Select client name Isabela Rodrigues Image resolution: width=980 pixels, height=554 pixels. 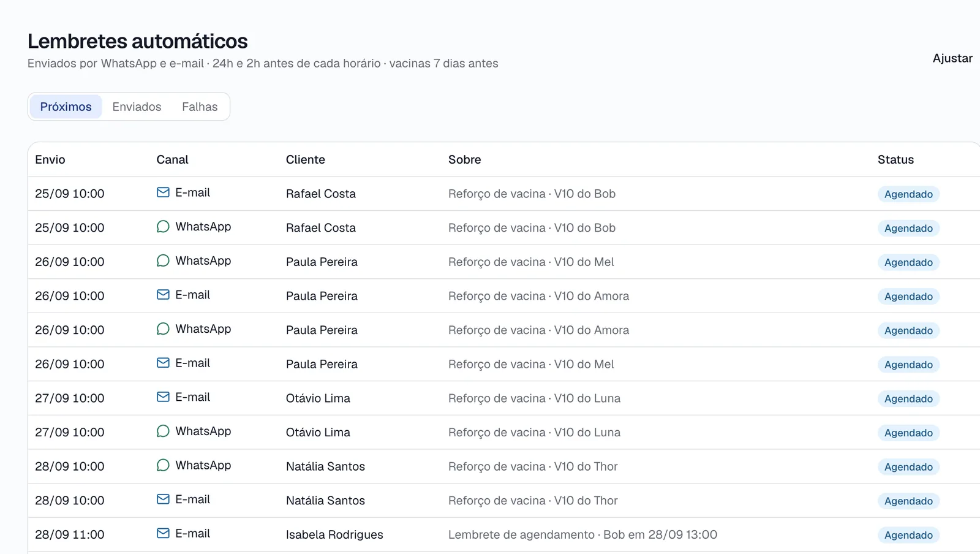tap(334, 534)
